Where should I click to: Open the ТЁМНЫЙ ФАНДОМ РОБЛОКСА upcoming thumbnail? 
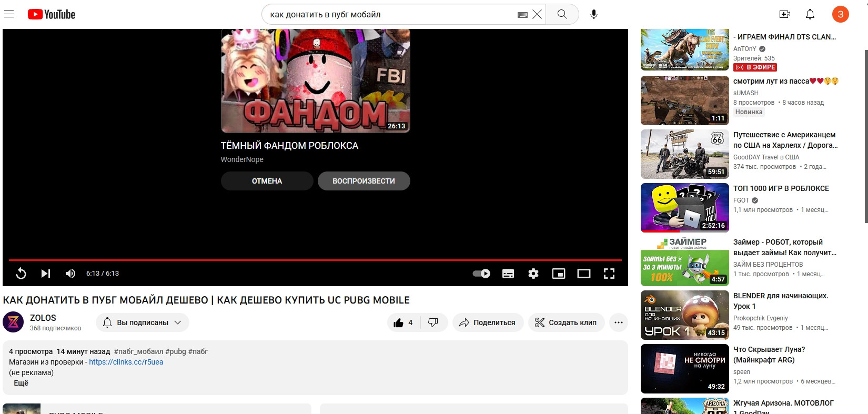(x=315, y=80)
